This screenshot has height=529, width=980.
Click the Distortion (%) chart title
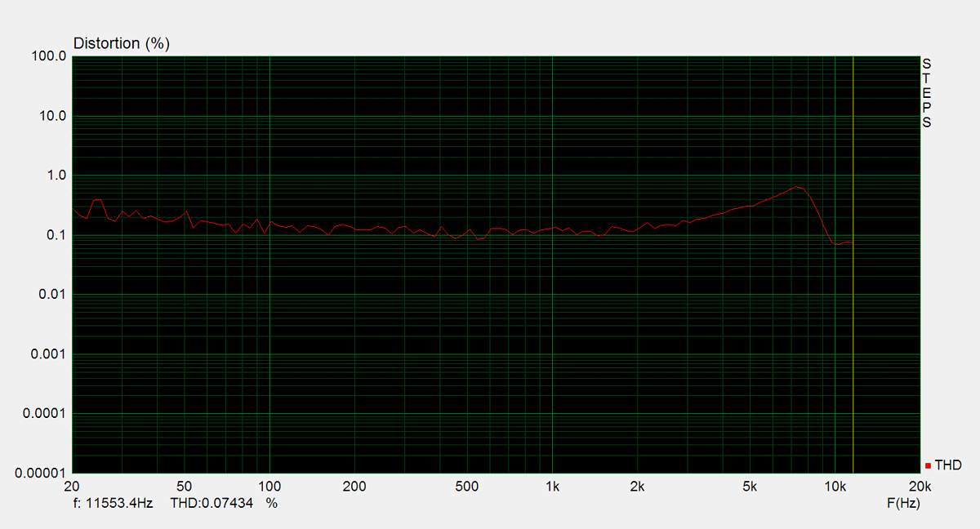122,44
